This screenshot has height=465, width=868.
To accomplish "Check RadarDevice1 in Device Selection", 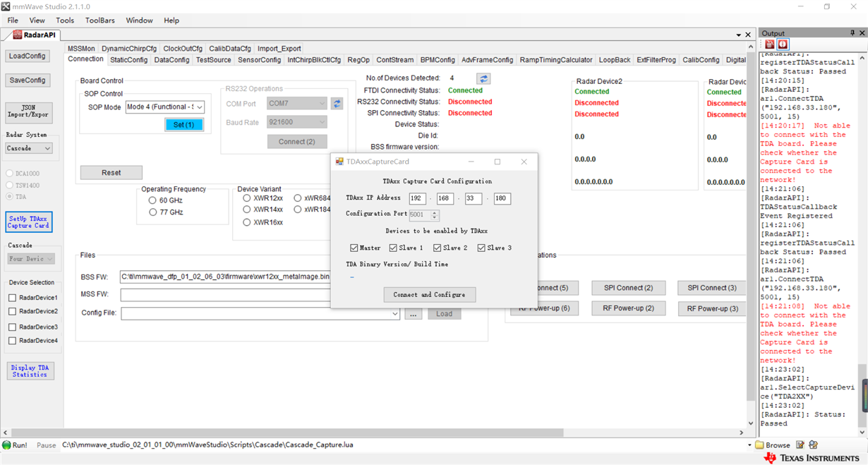I will [x=12, y=298].
